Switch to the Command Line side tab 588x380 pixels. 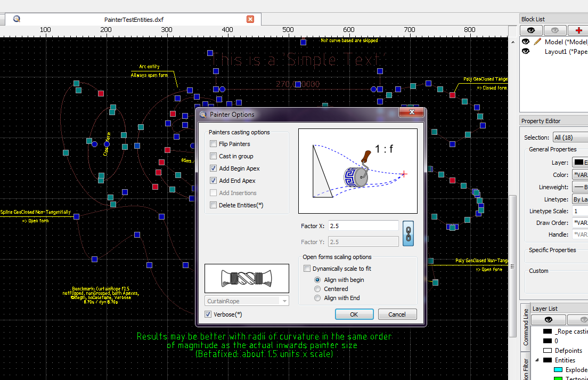tap(526, 326)
